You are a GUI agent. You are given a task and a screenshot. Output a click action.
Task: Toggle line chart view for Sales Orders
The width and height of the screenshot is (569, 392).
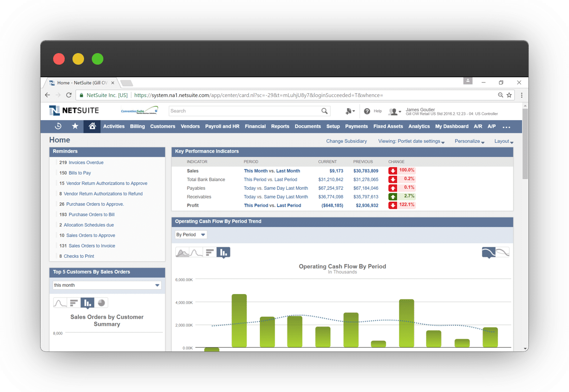tap(60, 303)
